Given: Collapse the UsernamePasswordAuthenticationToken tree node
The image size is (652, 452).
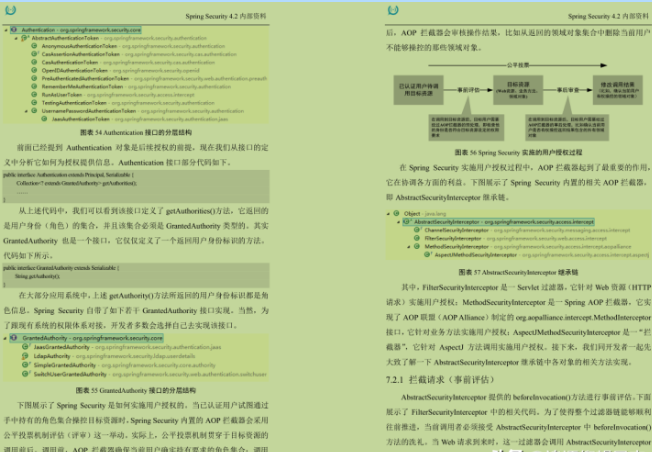Looking at the screenshot, I should pyautogui.click(x=26, y=111).
